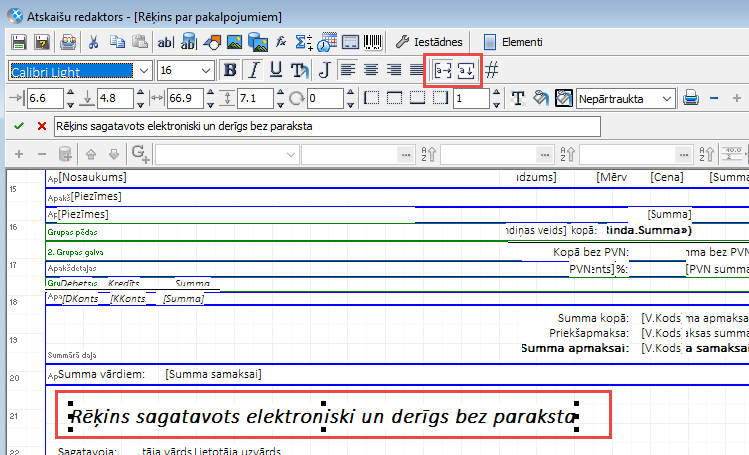Edit the top position field 4.8
This screenshot has height=455, width=749.
(x=115, y=98)
